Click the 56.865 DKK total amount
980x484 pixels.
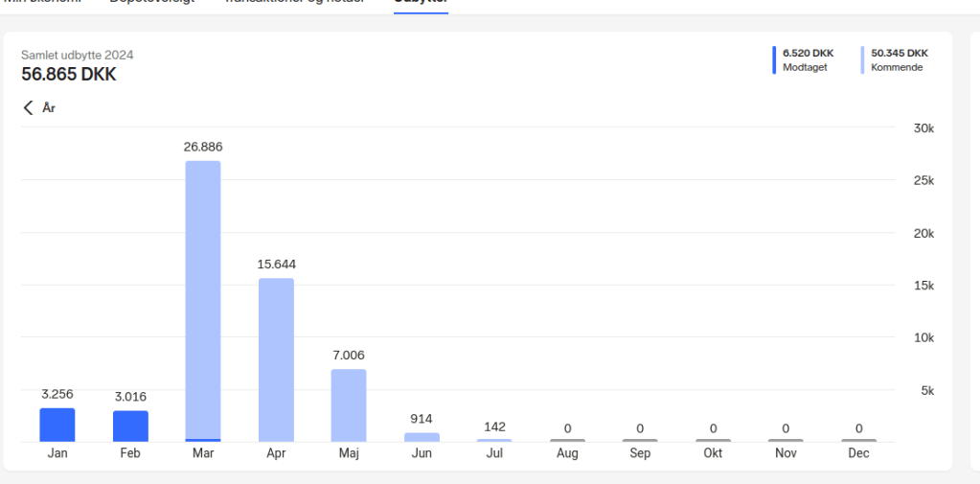[x=69, y=75]
